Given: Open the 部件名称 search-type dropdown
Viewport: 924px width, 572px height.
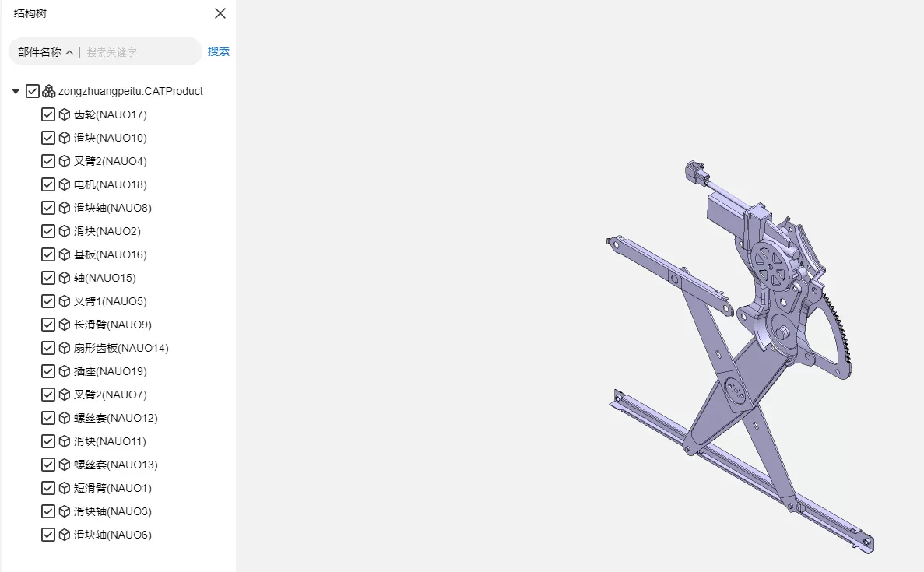Looking at the screenshot, I should click(45, 52).
